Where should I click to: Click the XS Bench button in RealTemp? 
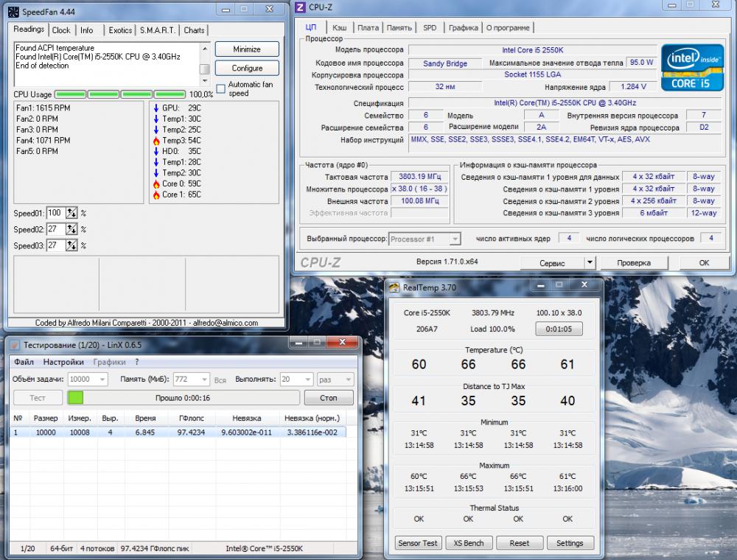[x=469, y=543]
